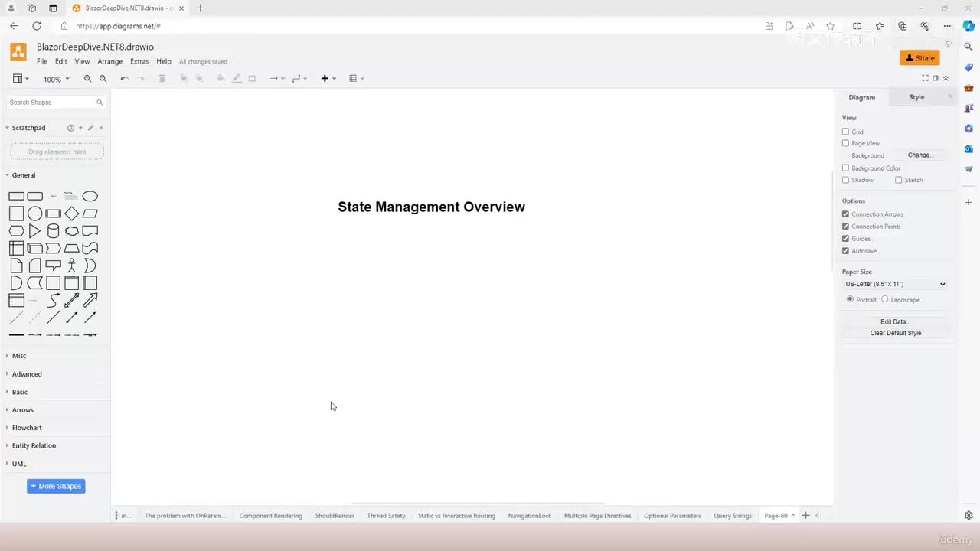Expand the UML shapes section
Viewport: 980px width, 551px height.
pos(19,464)
